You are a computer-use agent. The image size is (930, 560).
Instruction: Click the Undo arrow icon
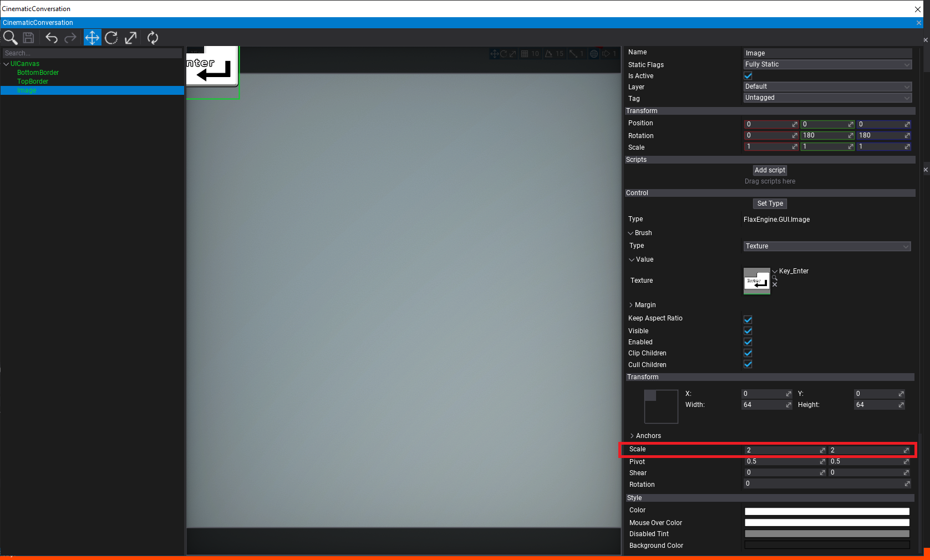[52, 37]
